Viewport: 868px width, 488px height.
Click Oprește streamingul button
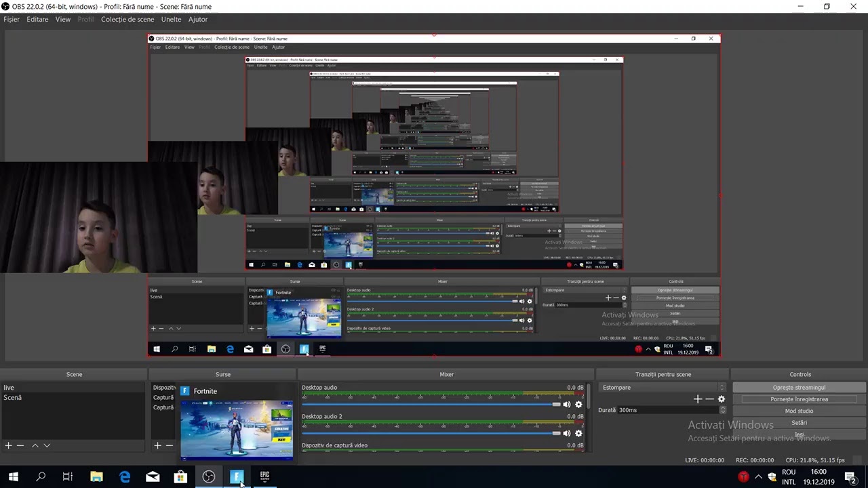click(x=799, y=388)
